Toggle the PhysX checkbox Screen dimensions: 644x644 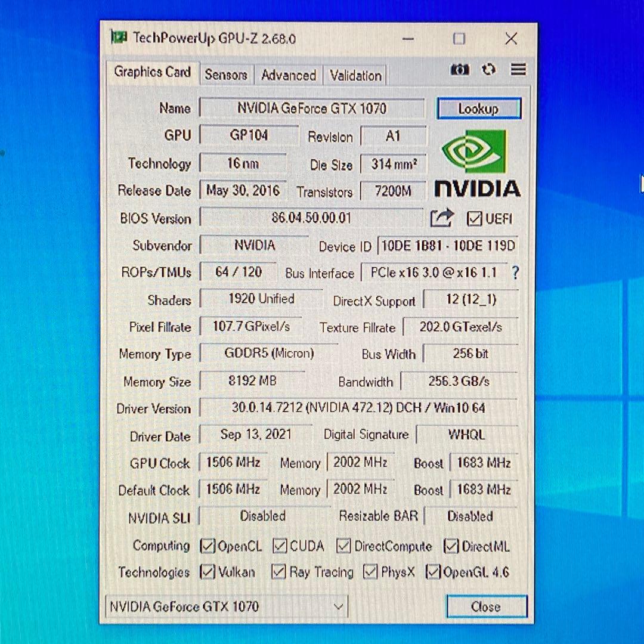click(370, 571)
